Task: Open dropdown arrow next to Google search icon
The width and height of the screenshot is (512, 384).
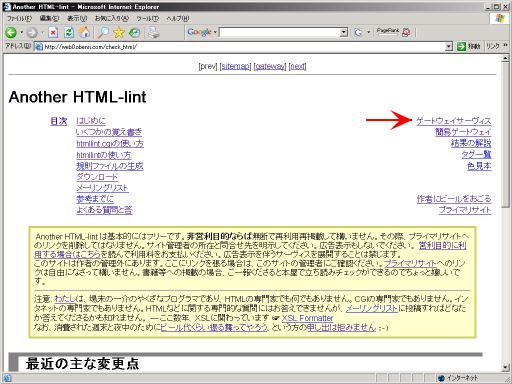Action: [368, 32]
